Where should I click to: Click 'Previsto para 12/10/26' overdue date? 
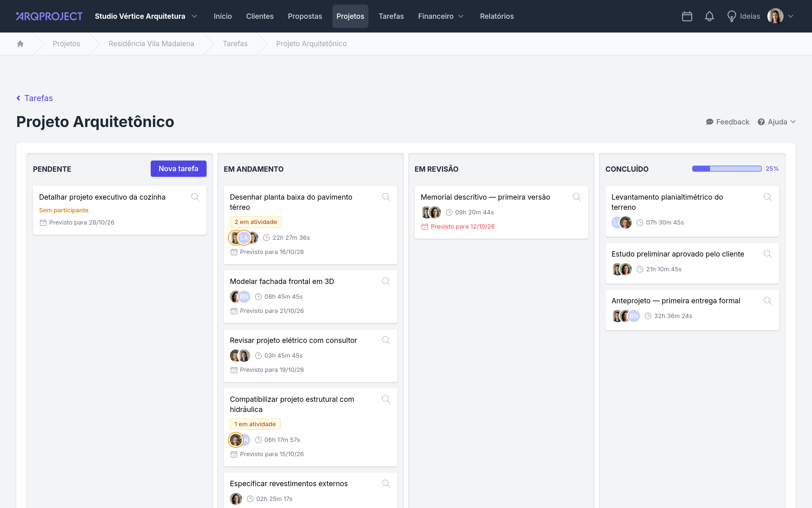tap(458, 227)
